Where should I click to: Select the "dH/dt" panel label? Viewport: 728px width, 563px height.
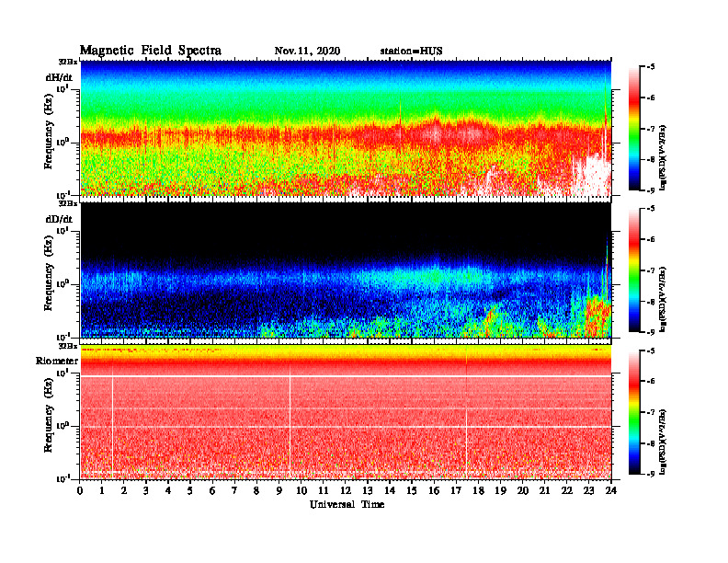click(59, 78)
